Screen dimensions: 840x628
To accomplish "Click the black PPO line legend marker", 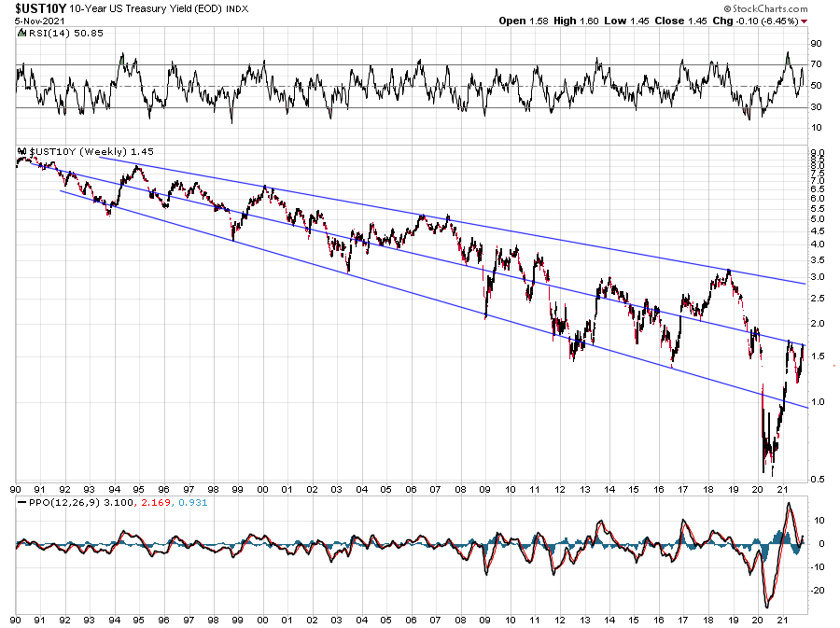I will [21, 502].
